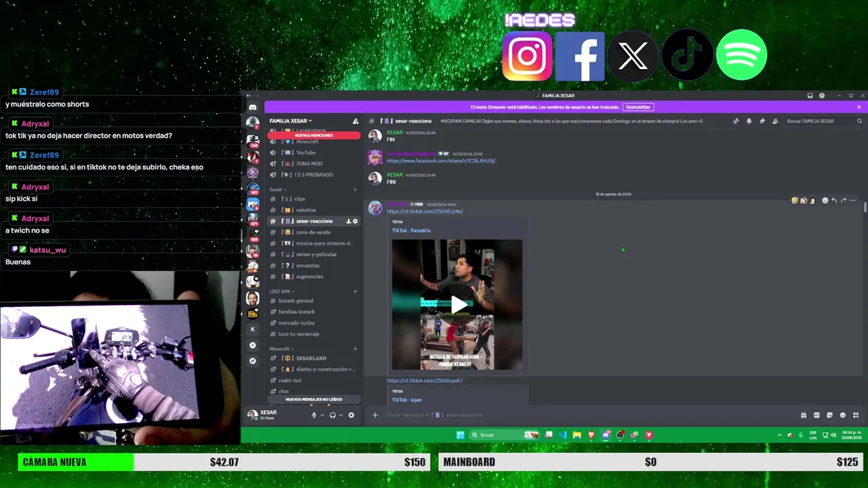Open the Windows Start button
The height and width of the screenshot is (488, 868).
point(460,435)
